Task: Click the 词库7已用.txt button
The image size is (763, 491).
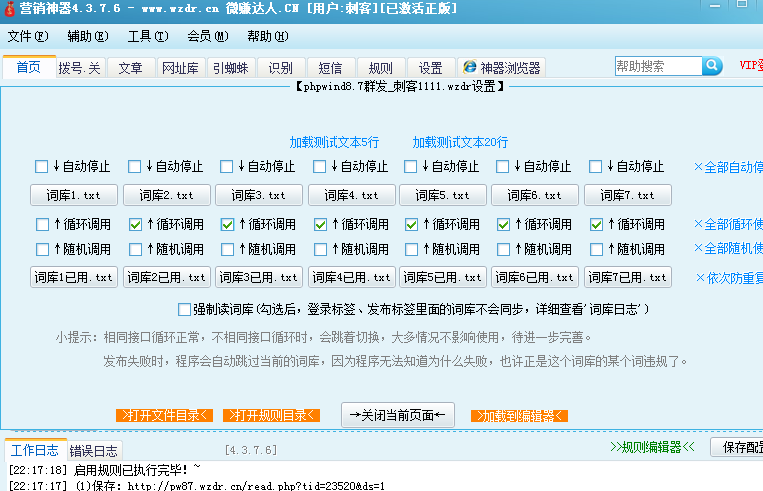Action: pos(628,277)
